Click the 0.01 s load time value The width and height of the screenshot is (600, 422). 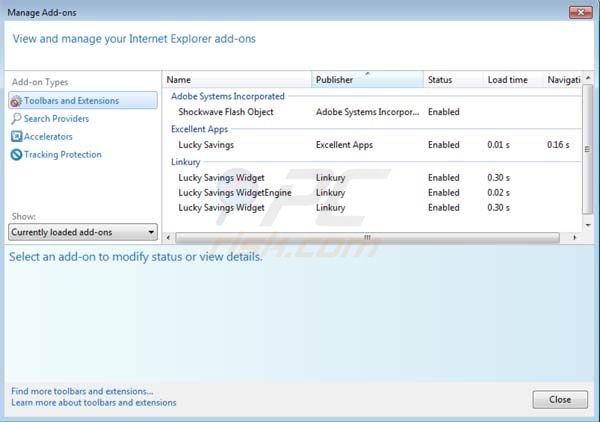point(498,145)
